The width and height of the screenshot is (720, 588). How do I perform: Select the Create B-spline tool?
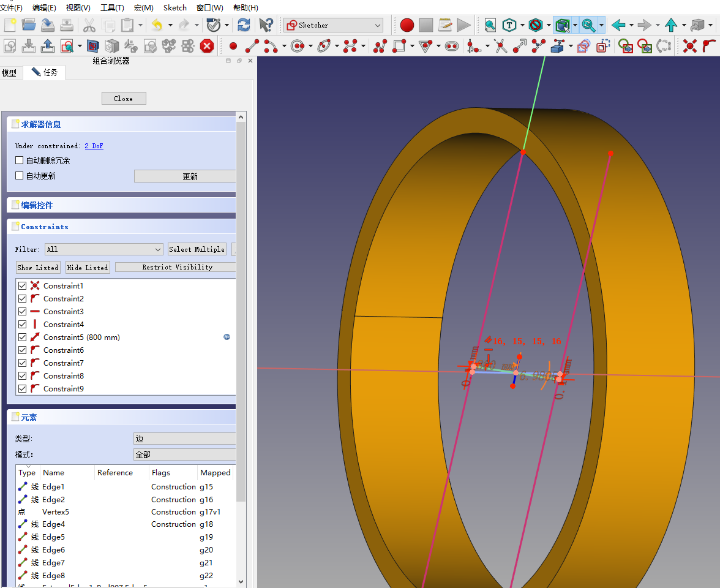pos(351,46)
